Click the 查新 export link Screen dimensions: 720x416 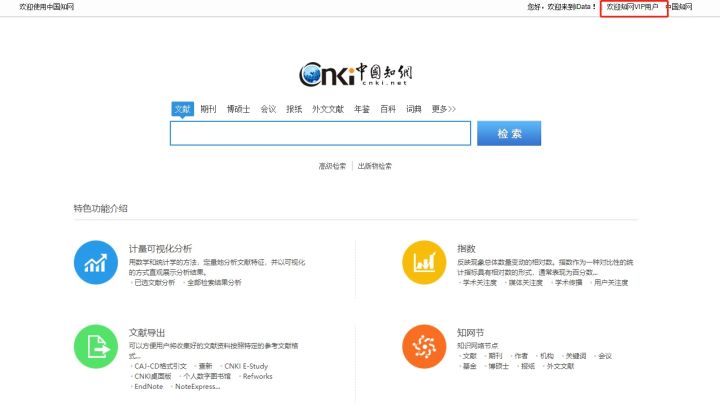(205, 366)
